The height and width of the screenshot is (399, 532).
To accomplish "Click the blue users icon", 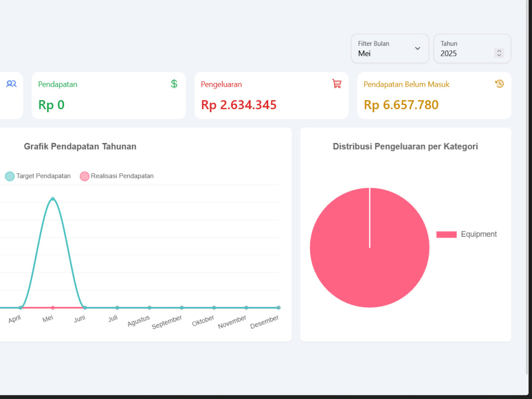I will tap(11, 84).
